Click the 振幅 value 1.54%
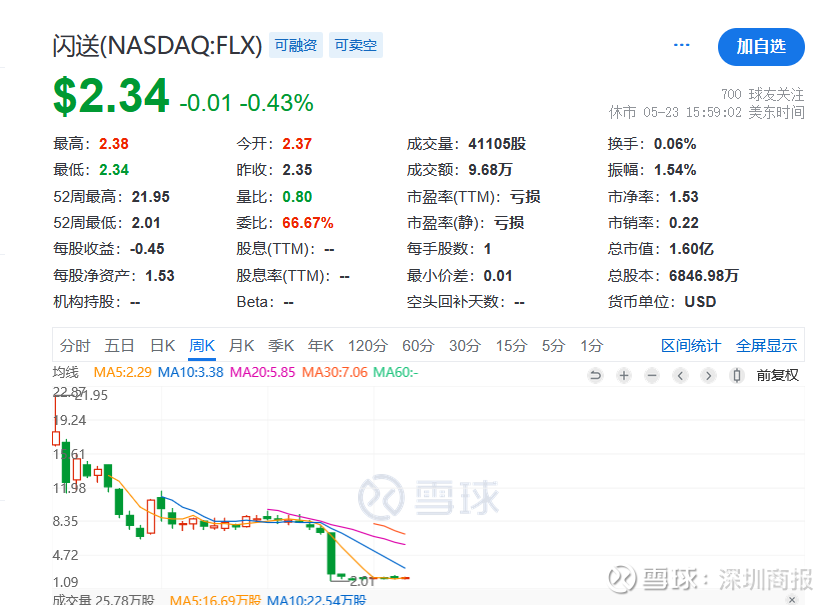The image size is (838, 605). [675, 170]
